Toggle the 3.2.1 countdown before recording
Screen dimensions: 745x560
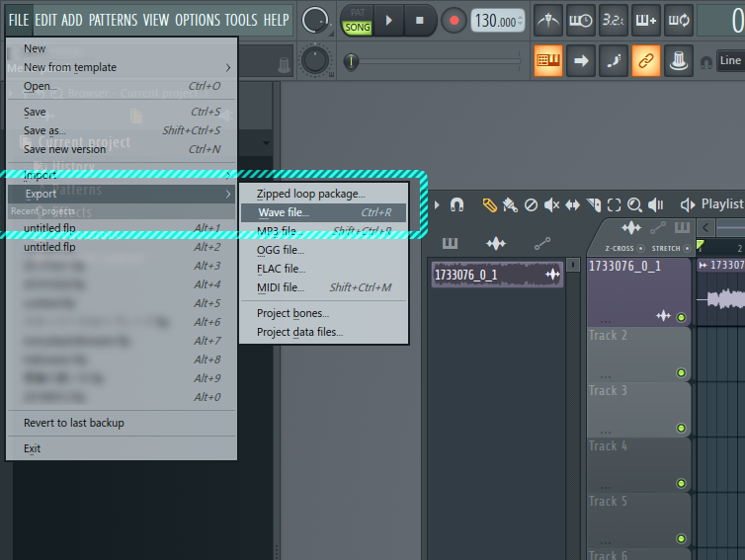(613, 21)
